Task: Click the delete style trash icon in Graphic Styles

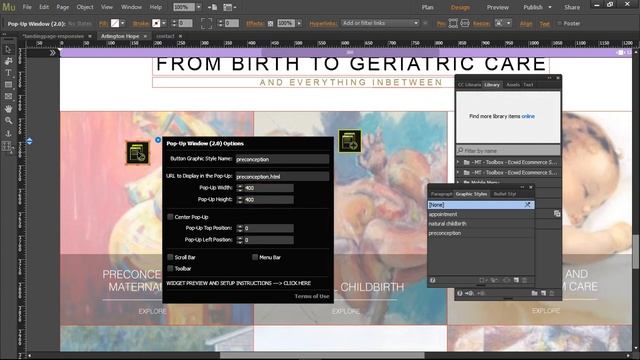Action: coord(525,280)
